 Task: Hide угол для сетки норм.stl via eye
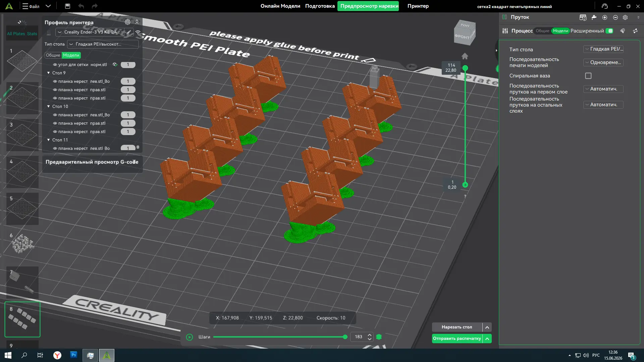tap(55, 65)
